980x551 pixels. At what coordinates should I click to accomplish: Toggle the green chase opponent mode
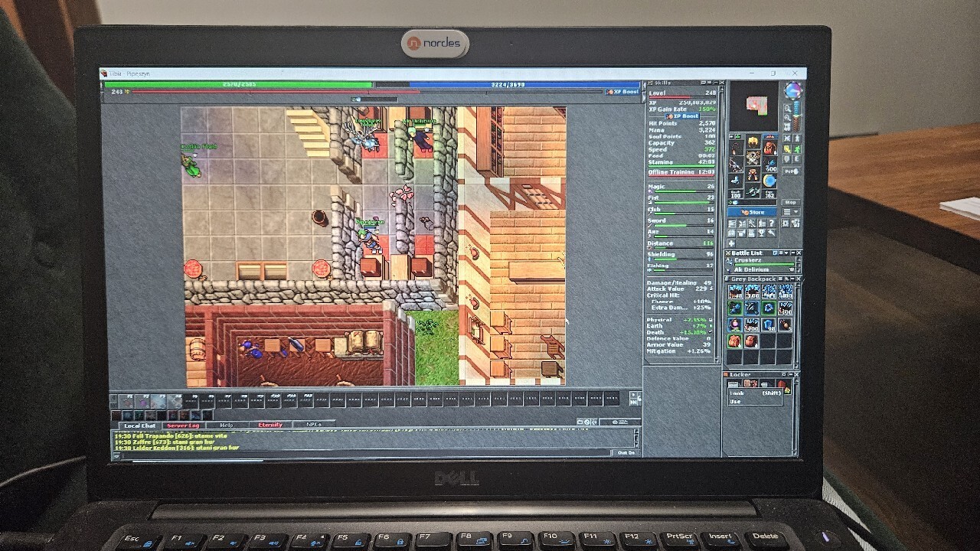click(x=798, y=148)
